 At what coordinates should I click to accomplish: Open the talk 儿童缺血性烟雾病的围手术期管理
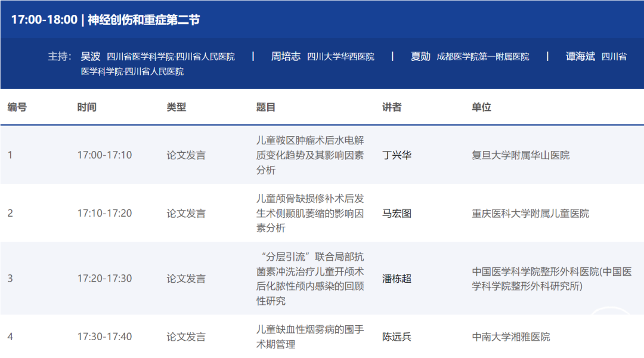(x=309, y=337)
